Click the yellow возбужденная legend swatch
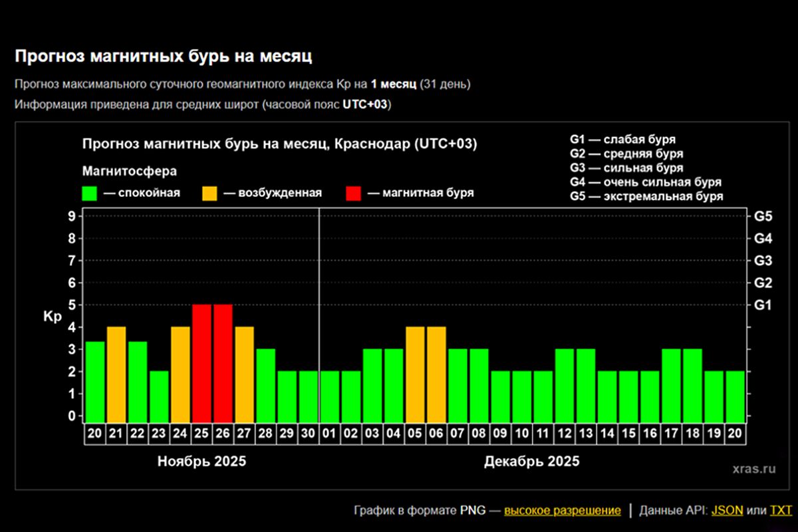 coord(210,193)
